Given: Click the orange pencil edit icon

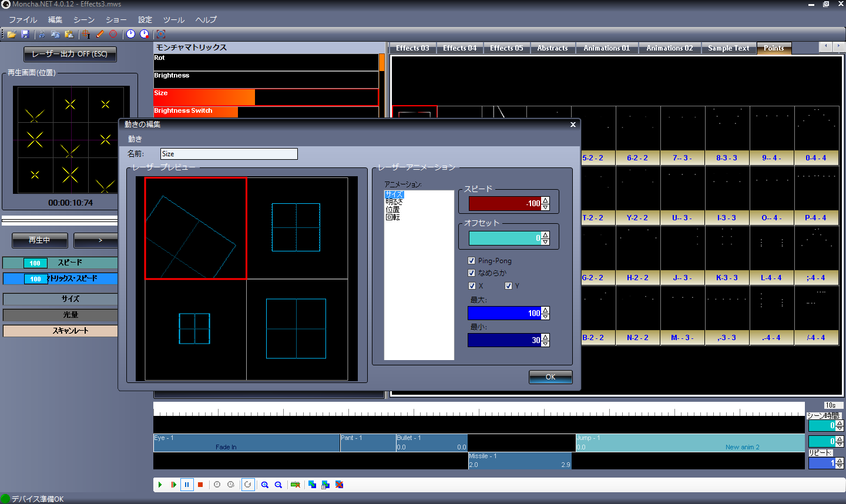Looking at the screenshot, I should coord(100,34).
